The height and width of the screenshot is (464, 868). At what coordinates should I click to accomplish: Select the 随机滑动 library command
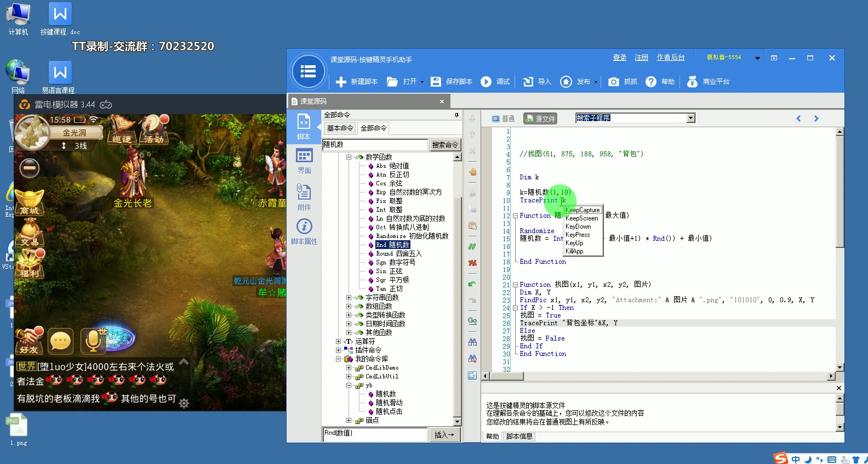(x=389, y=403)
